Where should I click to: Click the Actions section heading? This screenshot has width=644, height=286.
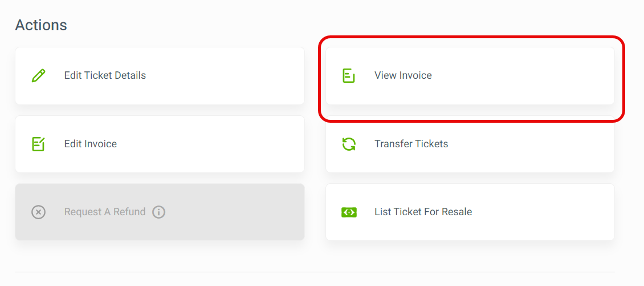tap(41, 25)
